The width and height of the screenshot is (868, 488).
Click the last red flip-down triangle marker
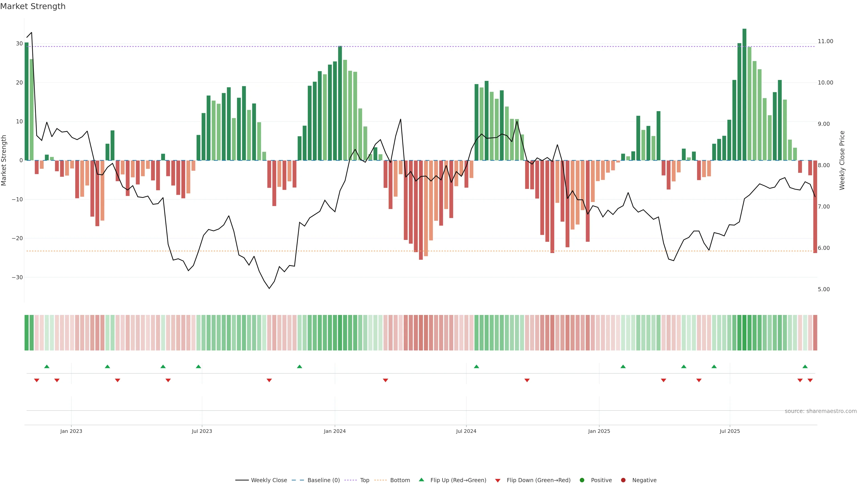point(810,380)
